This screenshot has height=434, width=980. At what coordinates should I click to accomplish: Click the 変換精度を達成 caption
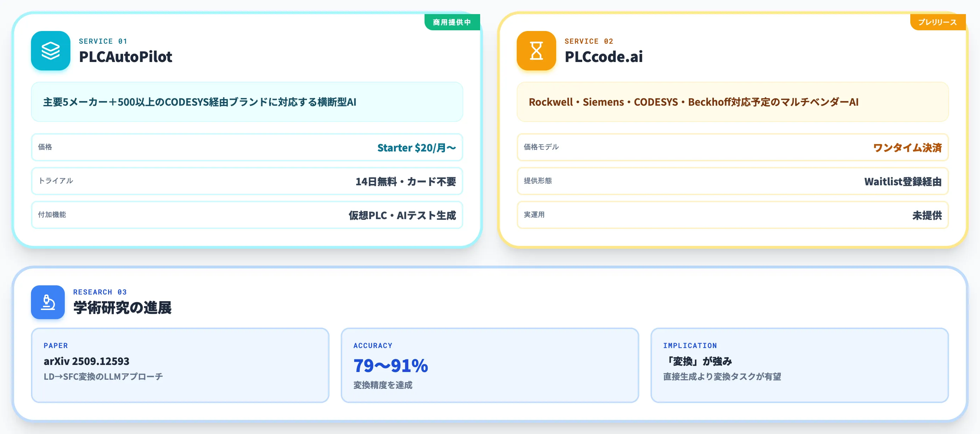383,385
